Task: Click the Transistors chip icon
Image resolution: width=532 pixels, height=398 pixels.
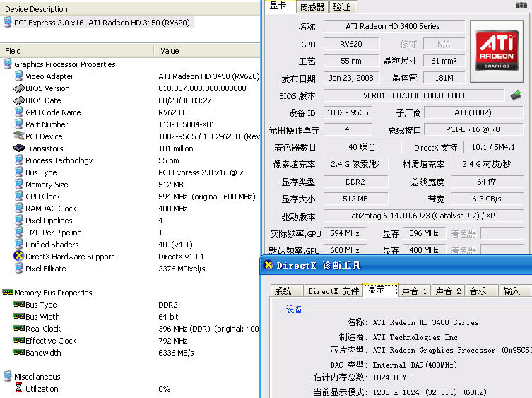Action: click(x=19, y=148)
